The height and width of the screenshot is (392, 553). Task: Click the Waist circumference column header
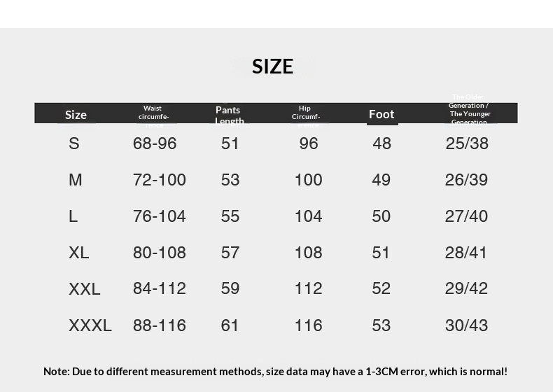153,113
